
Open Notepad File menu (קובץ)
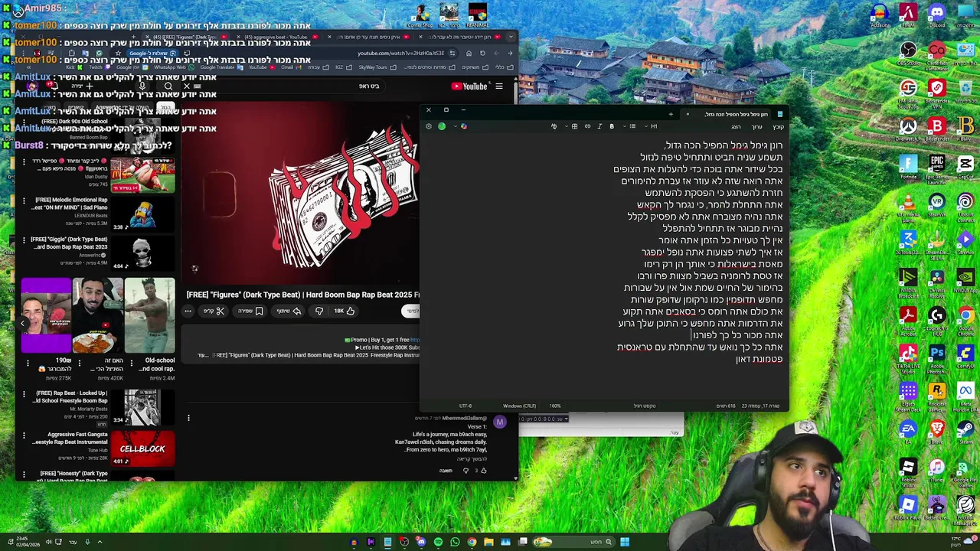tap(778, 126)
